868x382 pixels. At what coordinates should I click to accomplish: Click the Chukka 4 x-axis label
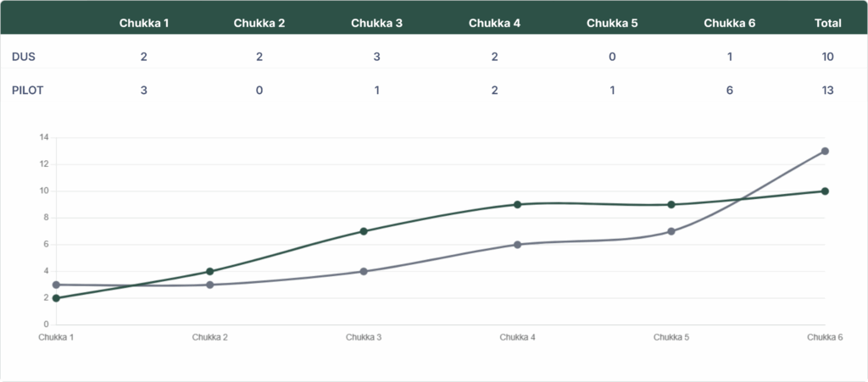click(x=517, y=337)
